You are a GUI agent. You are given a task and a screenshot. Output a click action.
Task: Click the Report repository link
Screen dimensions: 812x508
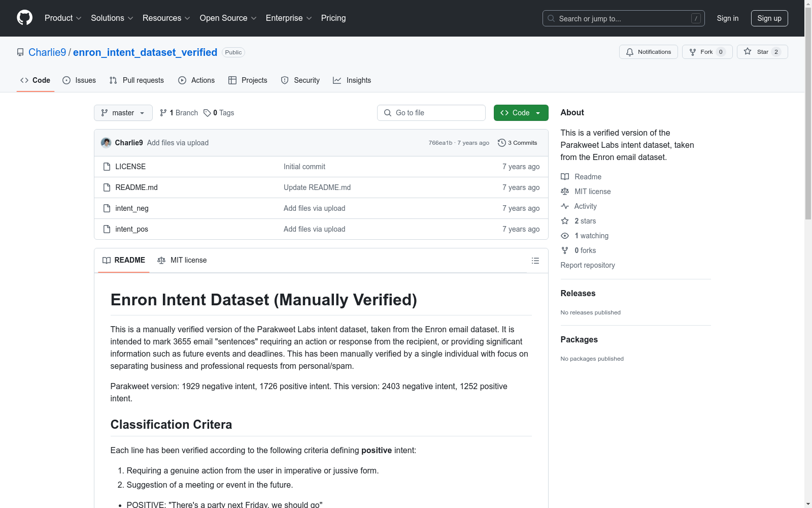588,265
